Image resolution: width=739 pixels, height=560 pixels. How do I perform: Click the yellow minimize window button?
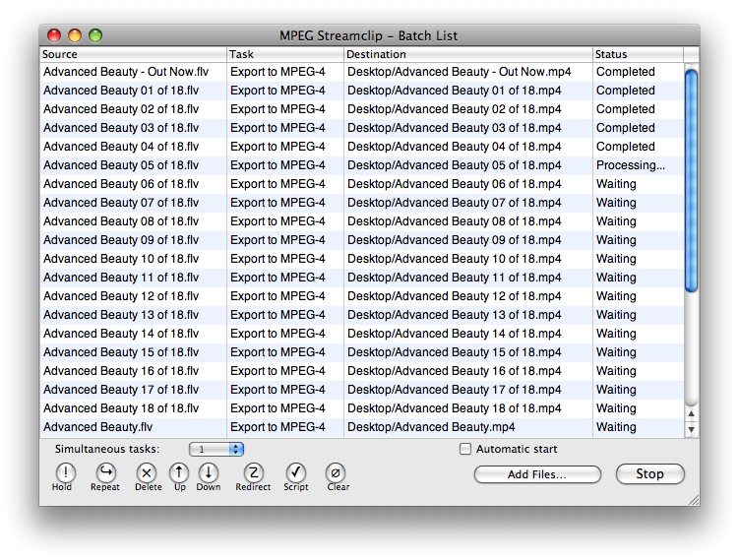click(x=75, y=35)
